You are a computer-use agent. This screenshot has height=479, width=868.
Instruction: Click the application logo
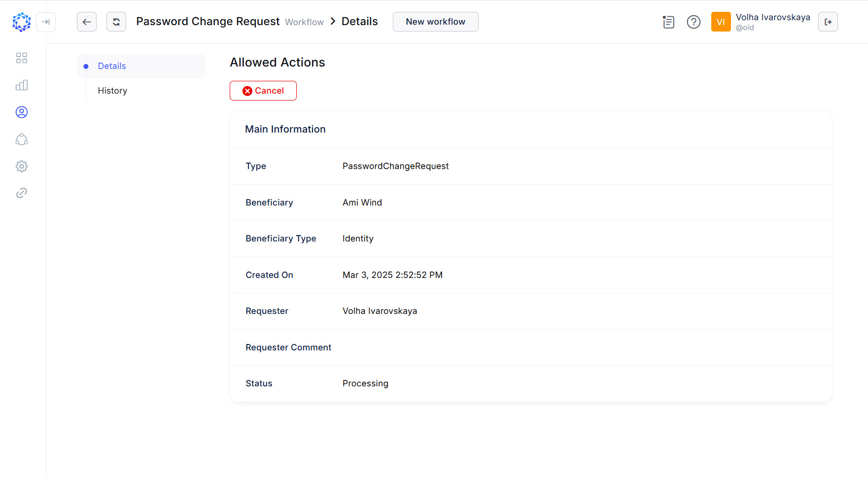tap(21, 22)
